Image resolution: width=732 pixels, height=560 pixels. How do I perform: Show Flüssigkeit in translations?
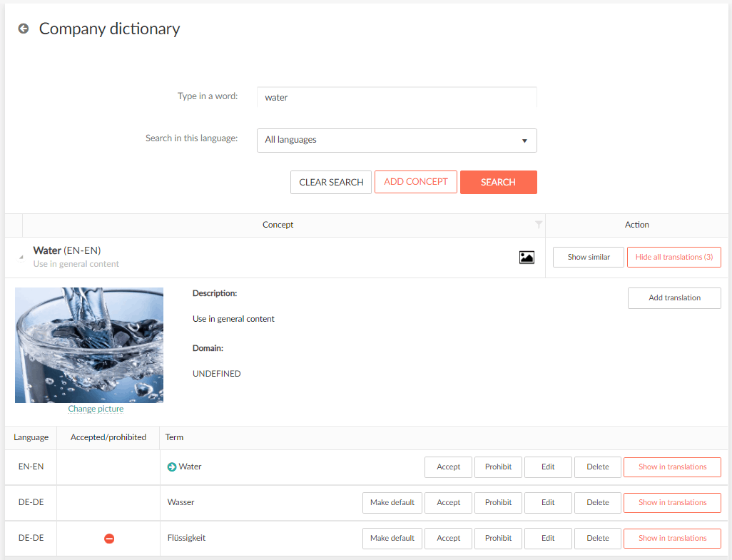[x=672, y=538]
